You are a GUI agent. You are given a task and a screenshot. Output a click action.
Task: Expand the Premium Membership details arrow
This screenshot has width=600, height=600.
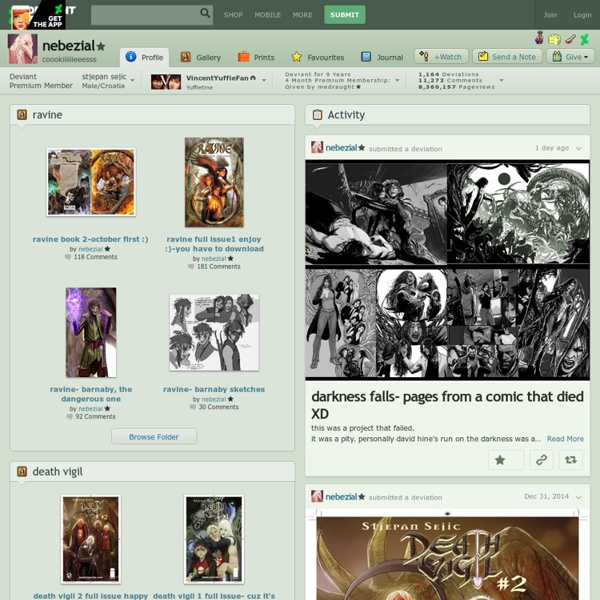[397, 80]
